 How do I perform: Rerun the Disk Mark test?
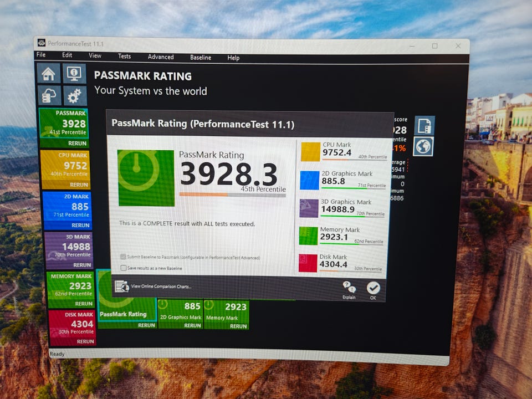[x=85, y=342]
